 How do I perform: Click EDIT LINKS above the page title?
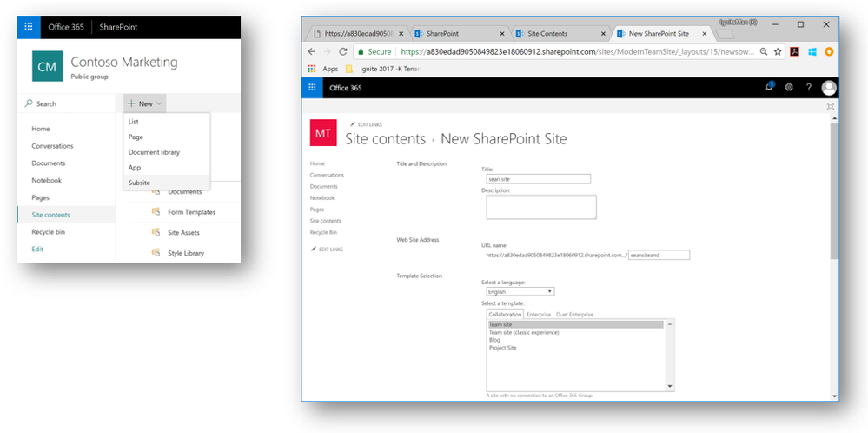pos(366,124)
